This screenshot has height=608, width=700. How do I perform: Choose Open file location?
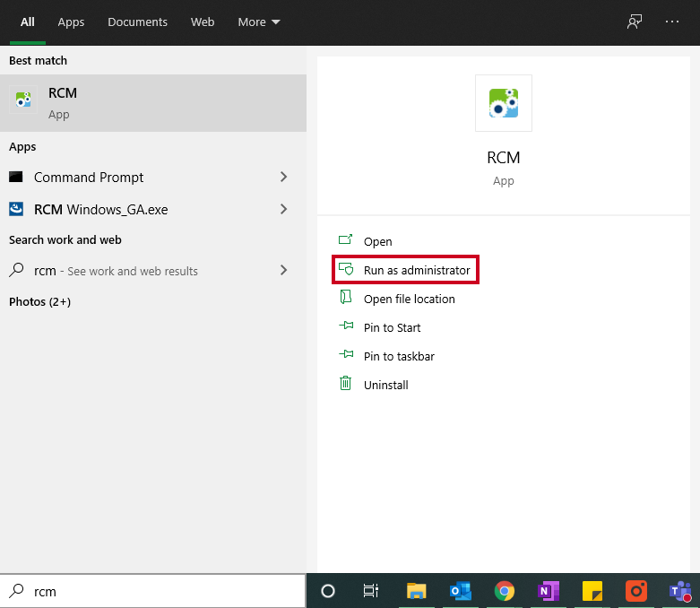coord(409,299)
